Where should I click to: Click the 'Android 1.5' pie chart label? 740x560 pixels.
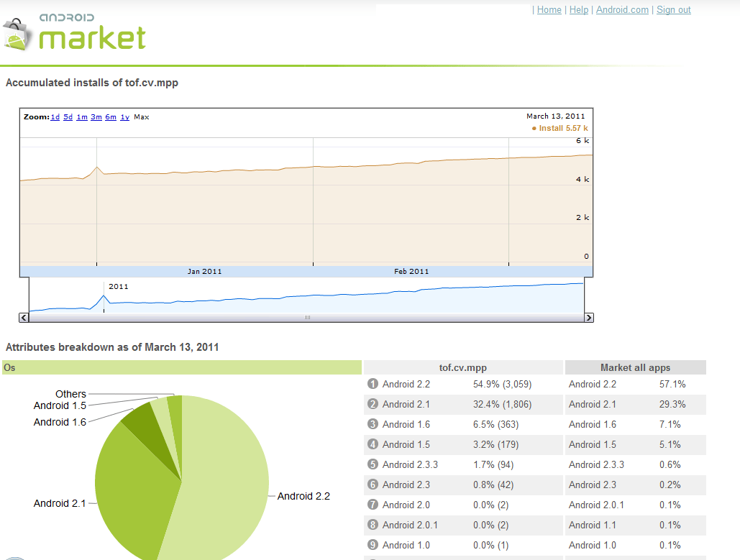click(x=60, y=405)
